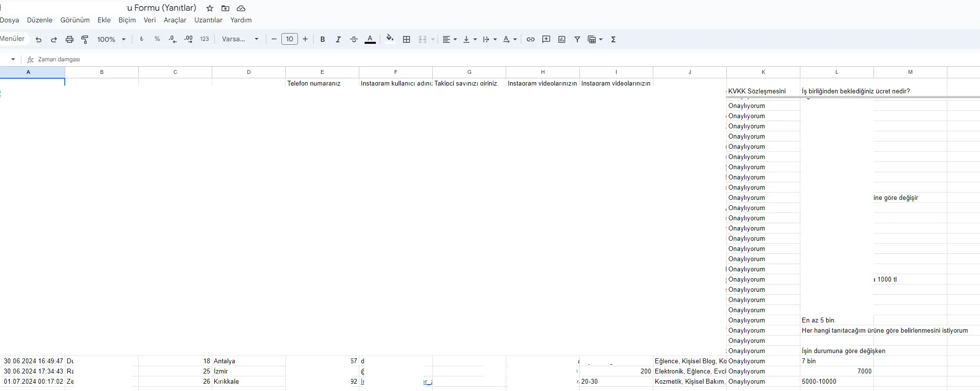980x391 pixels.
Task: Expand the filter views arrow
Action: [601, 39]
